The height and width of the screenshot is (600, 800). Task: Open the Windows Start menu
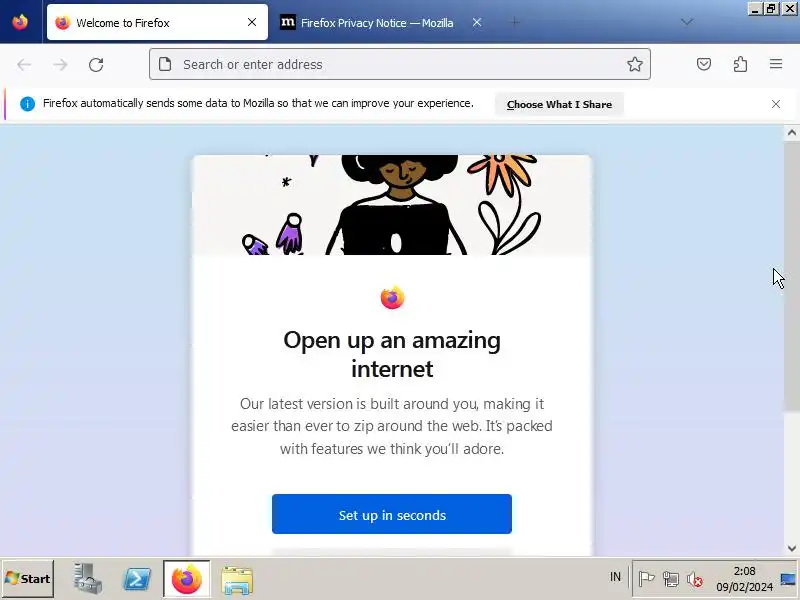[x=28, y=579]
